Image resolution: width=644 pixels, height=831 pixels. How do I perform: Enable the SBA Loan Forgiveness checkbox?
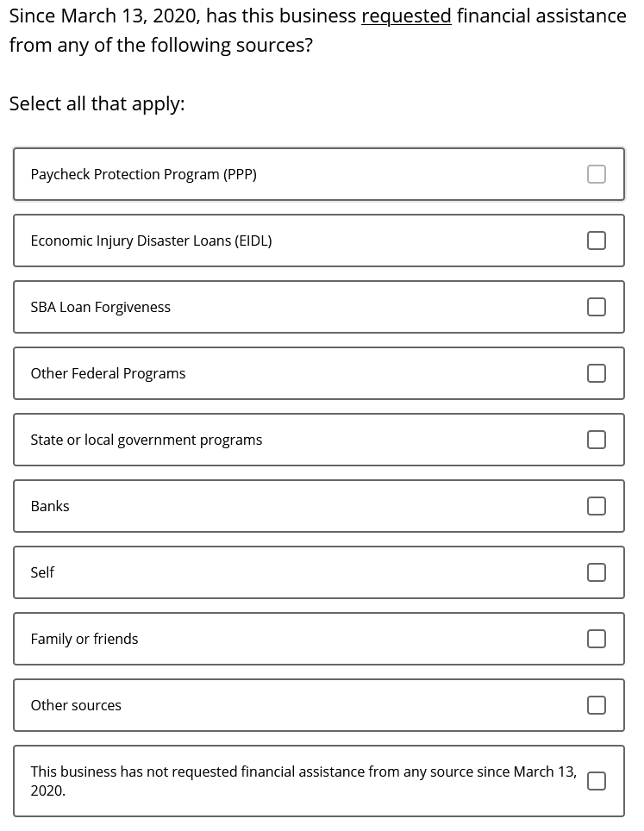pos(597,307)
